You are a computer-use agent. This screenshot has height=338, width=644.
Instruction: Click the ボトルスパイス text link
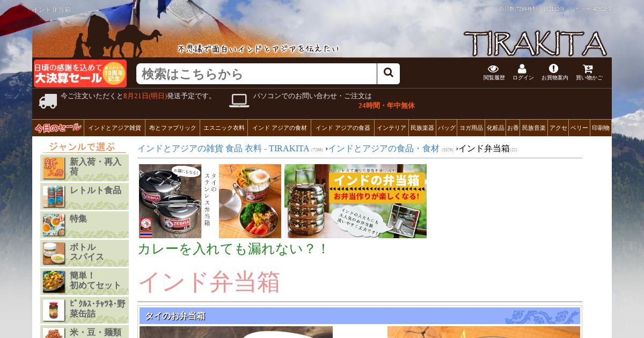pyautogui.click(x=87, y=252)
